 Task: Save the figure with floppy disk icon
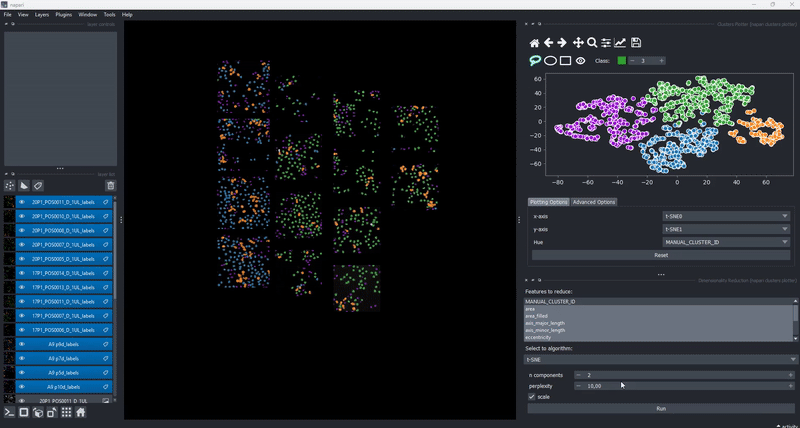(x=636, y=43)
